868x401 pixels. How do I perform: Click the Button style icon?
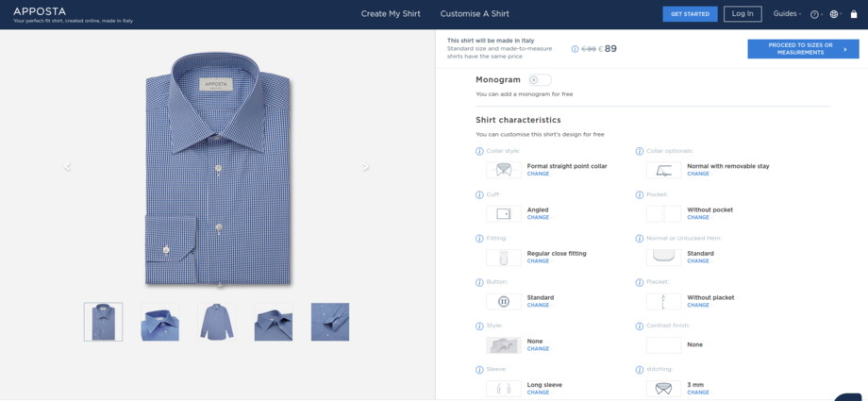click(504, 301)
